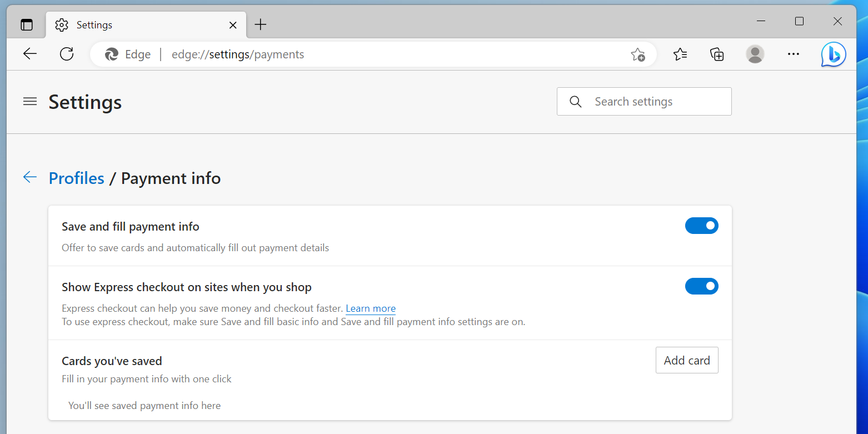
Task: Select the Settings tab in tab strip
Action: tap(146, 25)
